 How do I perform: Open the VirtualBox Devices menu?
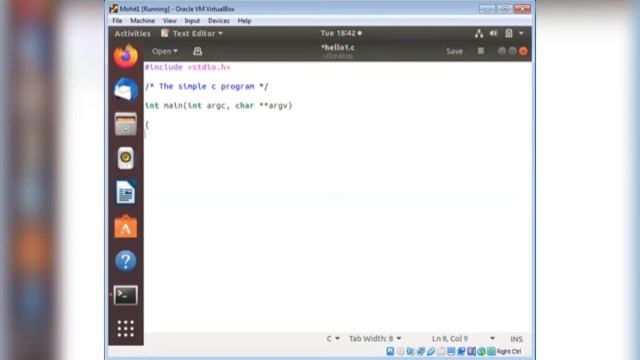219,20
